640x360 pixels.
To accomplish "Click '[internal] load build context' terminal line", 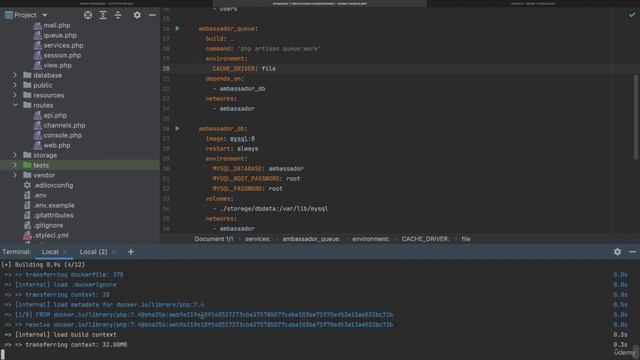I will [65, 335].
